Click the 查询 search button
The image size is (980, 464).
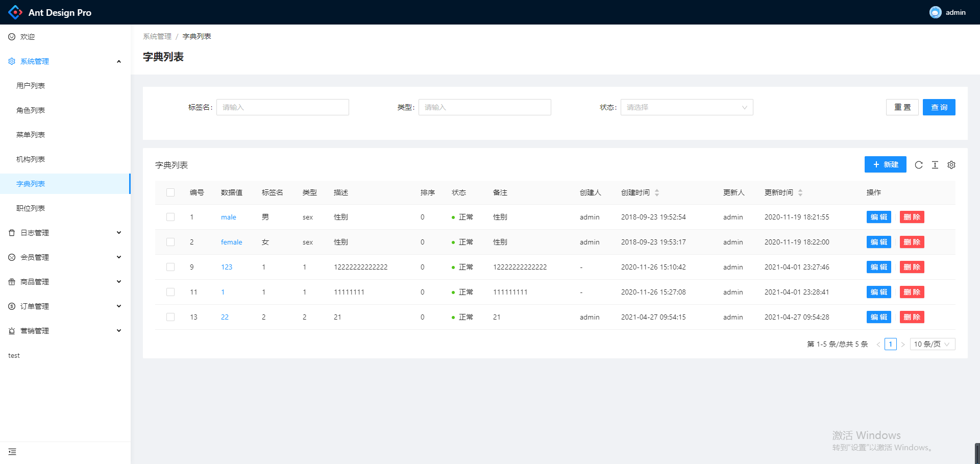tap(939, 107)
